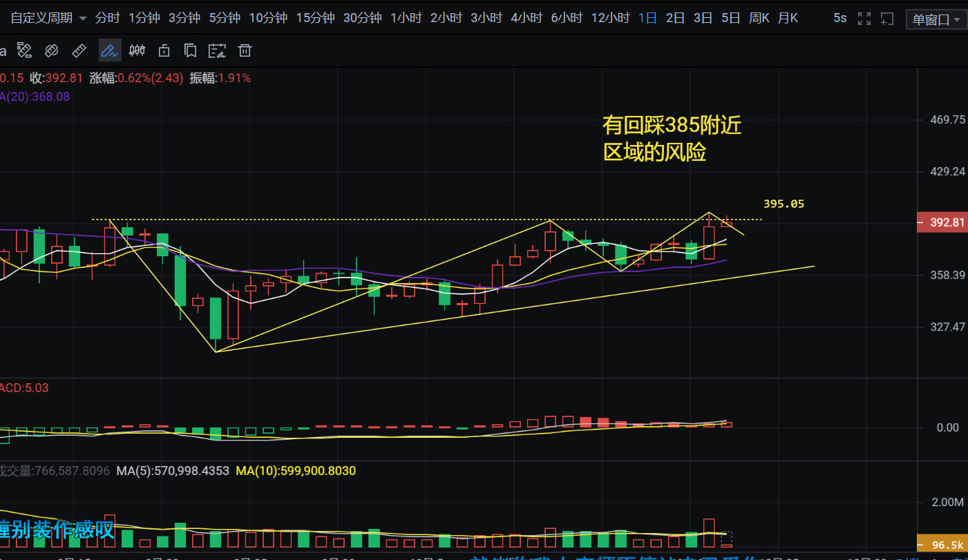Select the 1小时 interval
Screen dimensions: 968x560
pos(406,19)
